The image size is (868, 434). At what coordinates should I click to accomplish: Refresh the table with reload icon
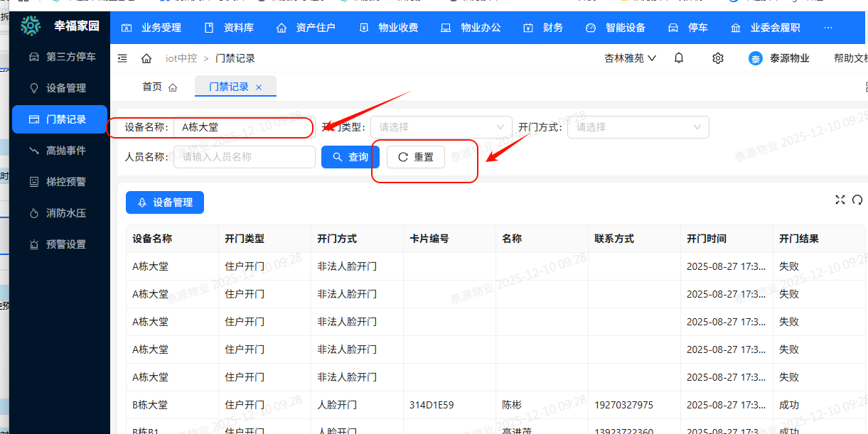click(857, 200)
